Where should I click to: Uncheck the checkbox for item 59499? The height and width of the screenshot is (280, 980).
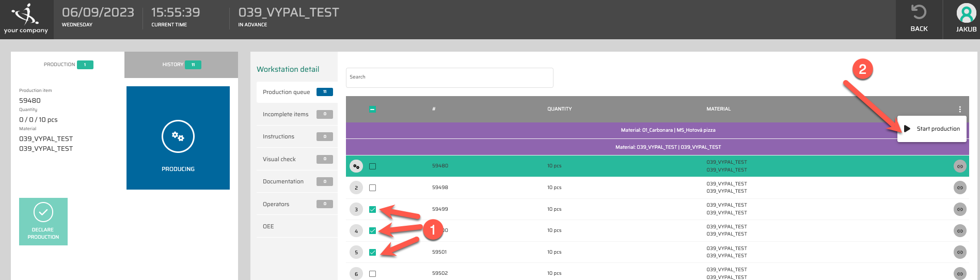tap(372, 209)
